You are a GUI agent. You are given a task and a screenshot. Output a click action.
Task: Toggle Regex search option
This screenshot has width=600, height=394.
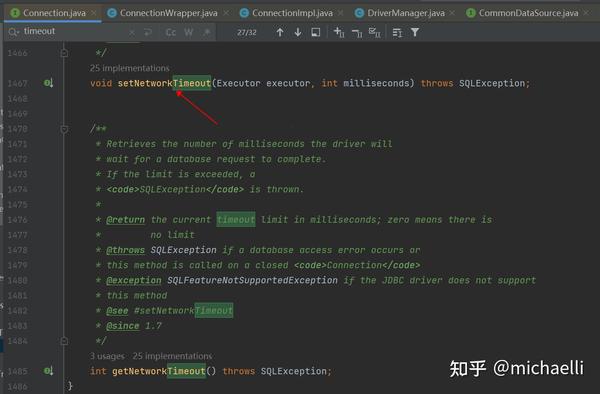coord(207,33)
